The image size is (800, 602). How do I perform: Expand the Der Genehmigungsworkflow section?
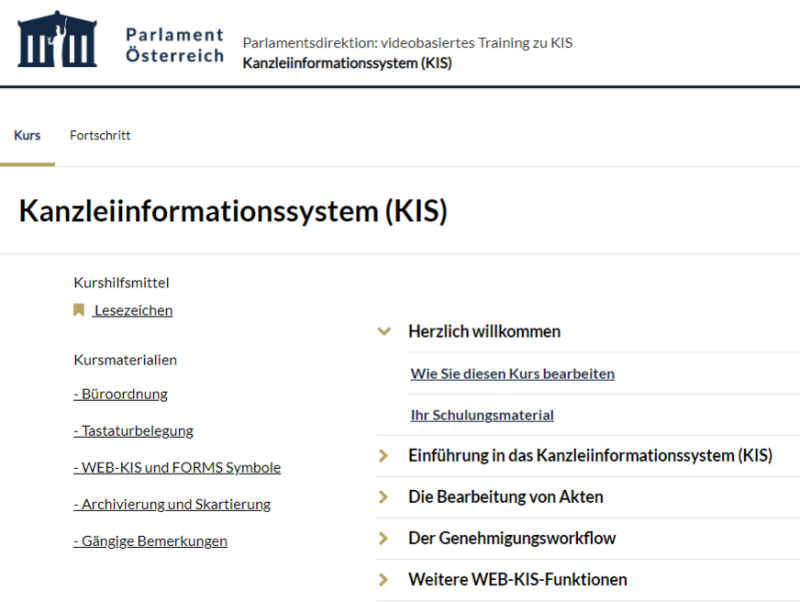tap(383, 537)
